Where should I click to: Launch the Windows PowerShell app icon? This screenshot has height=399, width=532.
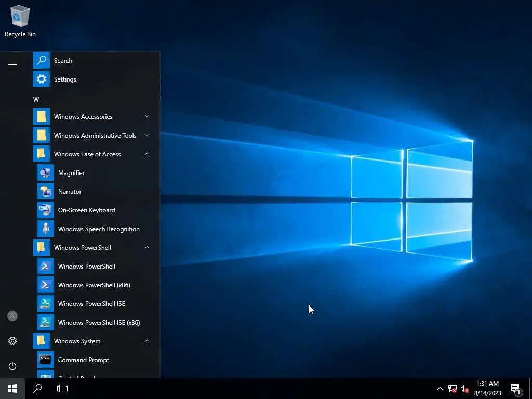[x=46, y=266]
